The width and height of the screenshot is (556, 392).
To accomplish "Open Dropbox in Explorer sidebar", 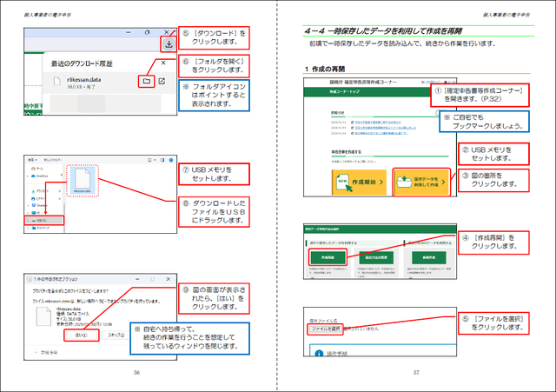I will (x=39, y=205).
